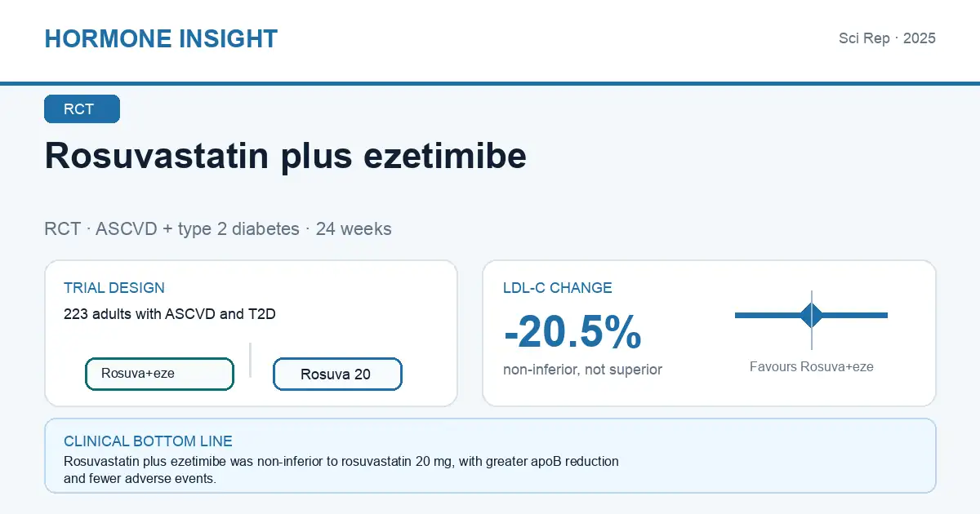This screenshot has height=514, width=980.
Task: Click the Sci Rep · 2025 citation
Action: tap(887, 38)
